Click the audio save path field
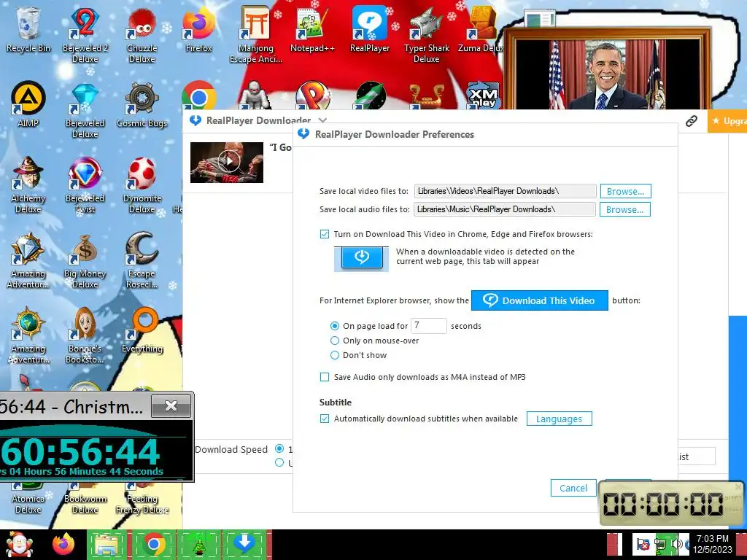This screenshot has width=747, height=560. (505, 209)
